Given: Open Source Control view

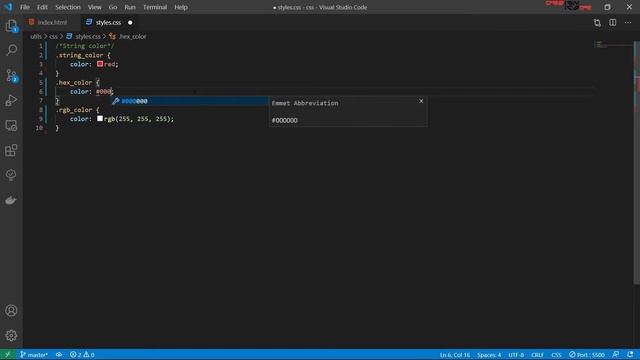Looking at the screenshot, I should (11, 76).
